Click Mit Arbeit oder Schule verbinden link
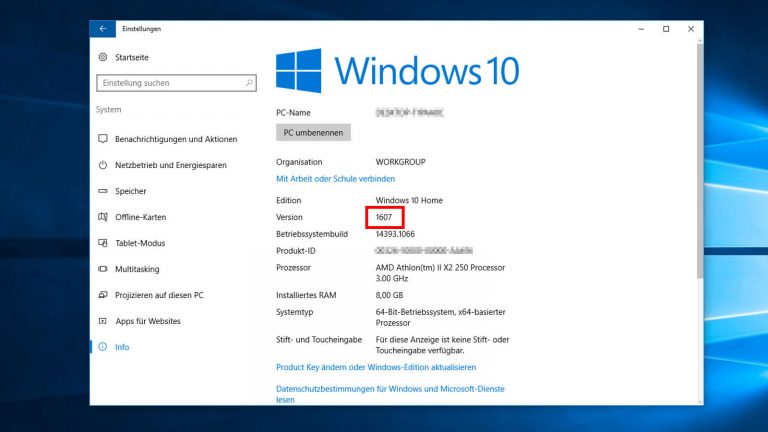Viewport: 768px width, 432px height. click(343, 178)
